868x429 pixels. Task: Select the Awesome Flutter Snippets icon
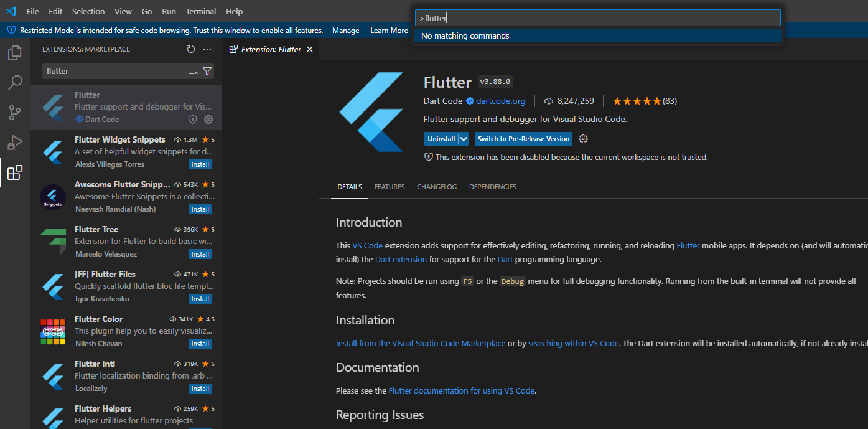pyautogui.click(x=53, y=197)
